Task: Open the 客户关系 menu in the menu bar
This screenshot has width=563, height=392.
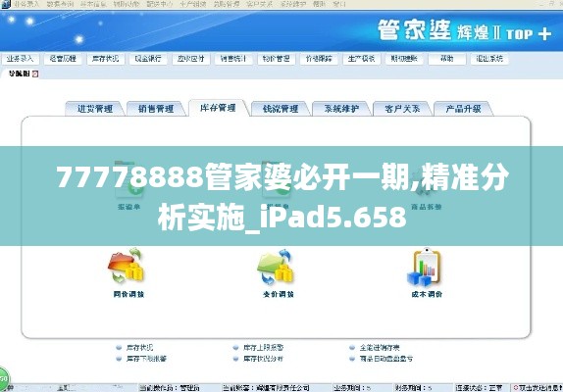Action: [x=259, y=4]
